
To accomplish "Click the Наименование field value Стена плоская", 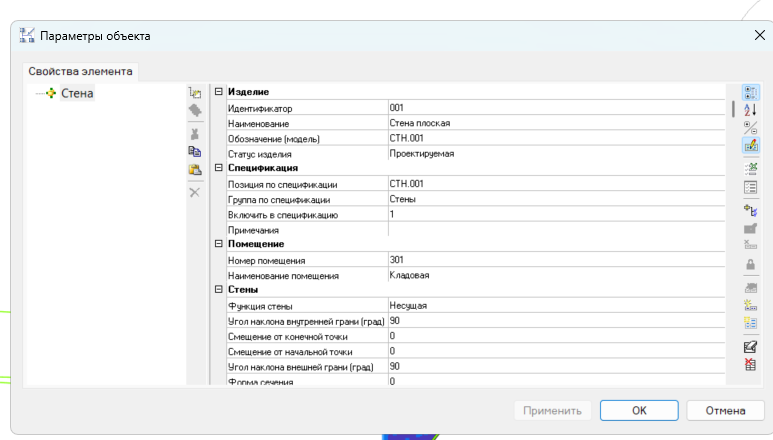I will pyautogui.click(x=420, y=123).
